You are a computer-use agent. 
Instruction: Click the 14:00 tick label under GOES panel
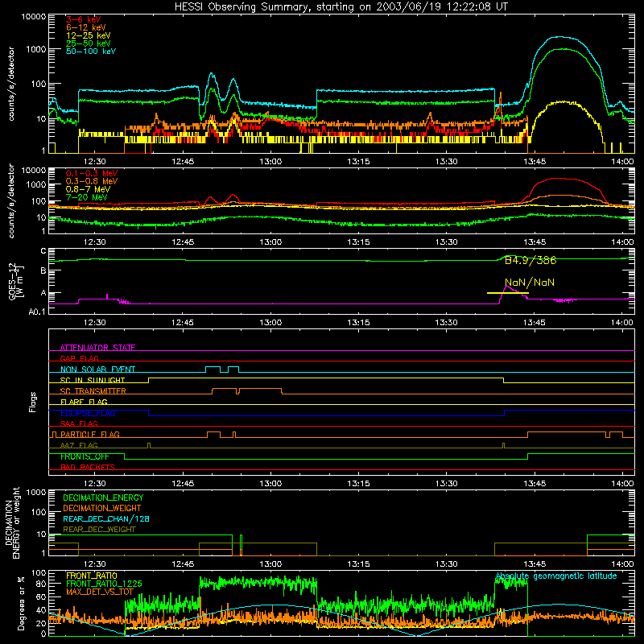click(622, 323)
